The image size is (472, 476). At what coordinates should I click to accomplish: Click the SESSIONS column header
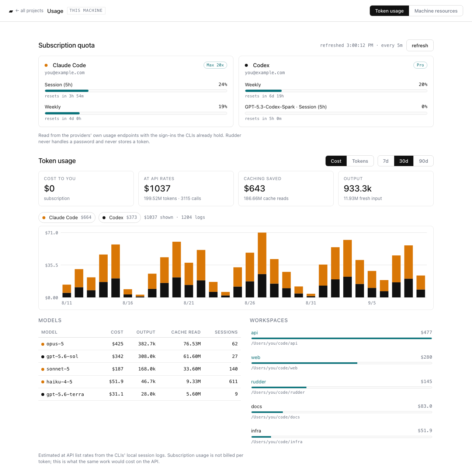(226, 332)
